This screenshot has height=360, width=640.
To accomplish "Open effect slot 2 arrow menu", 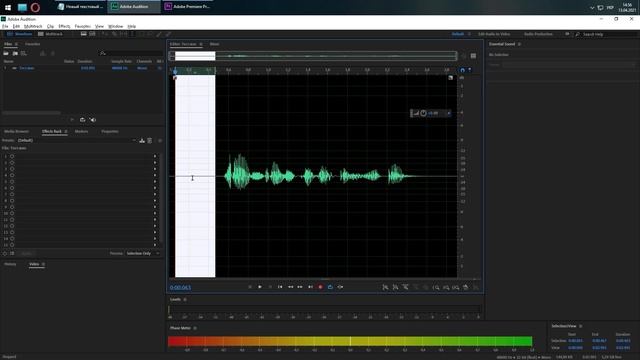I will (x=155, y=162).
